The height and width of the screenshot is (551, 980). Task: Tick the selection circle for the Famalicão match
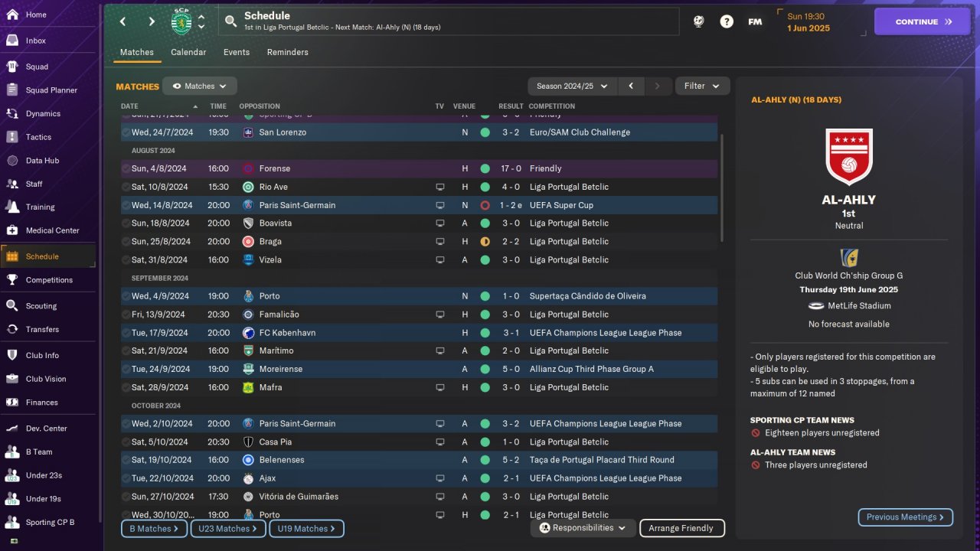[x=126, y=315]
